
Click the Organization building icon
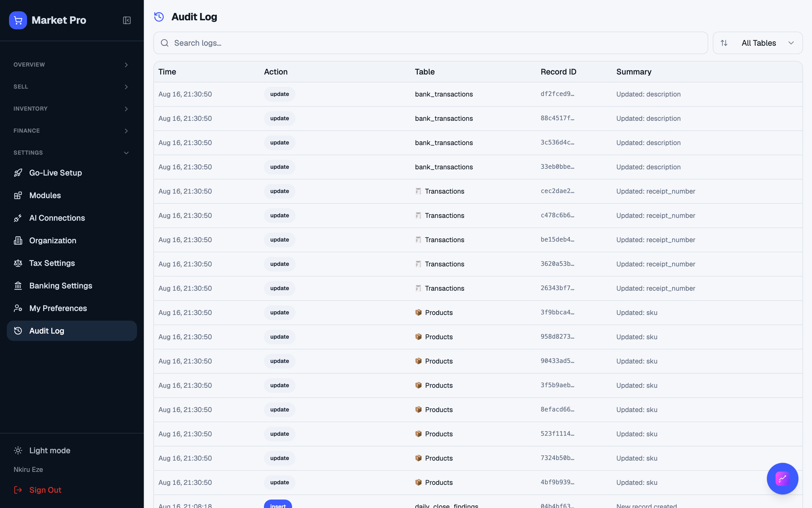pos(18,240)
